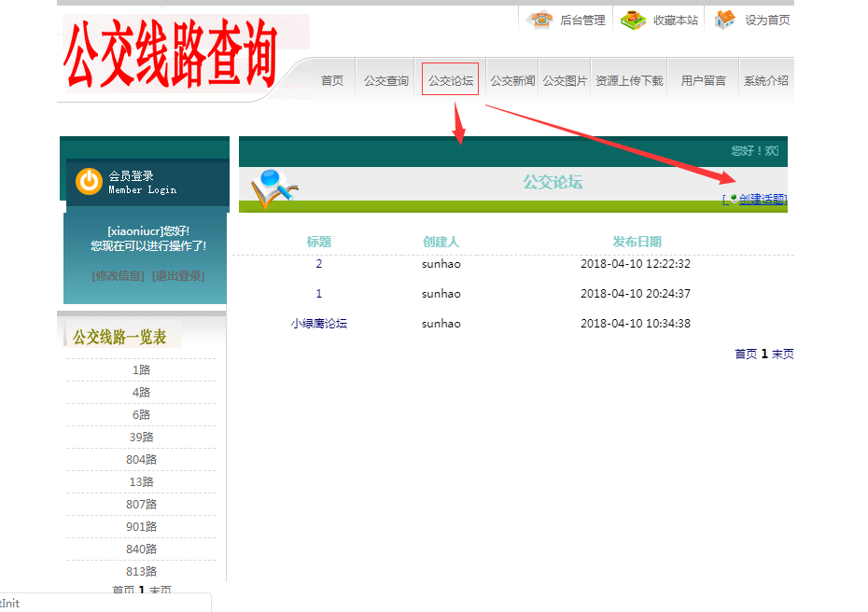
Task: Select route 4路 in list
Action: 141,393
